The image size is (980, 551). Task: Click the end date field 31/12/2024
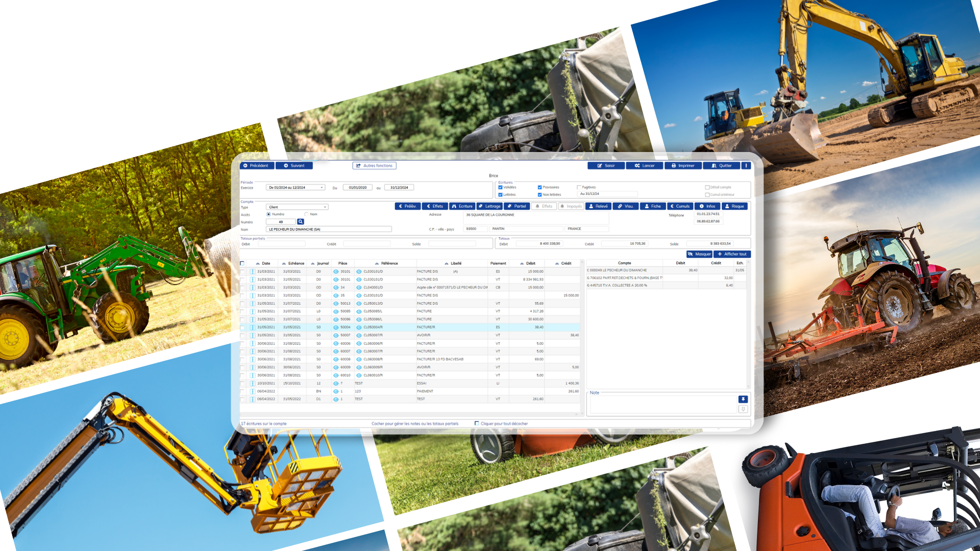(399, 187)
